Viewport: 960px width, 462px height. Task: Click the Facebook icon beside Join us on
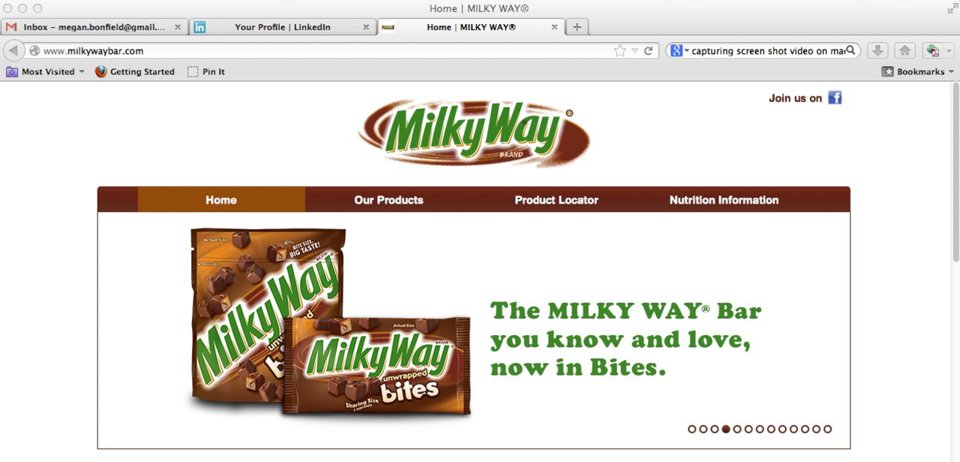click(x=834, y=97)
